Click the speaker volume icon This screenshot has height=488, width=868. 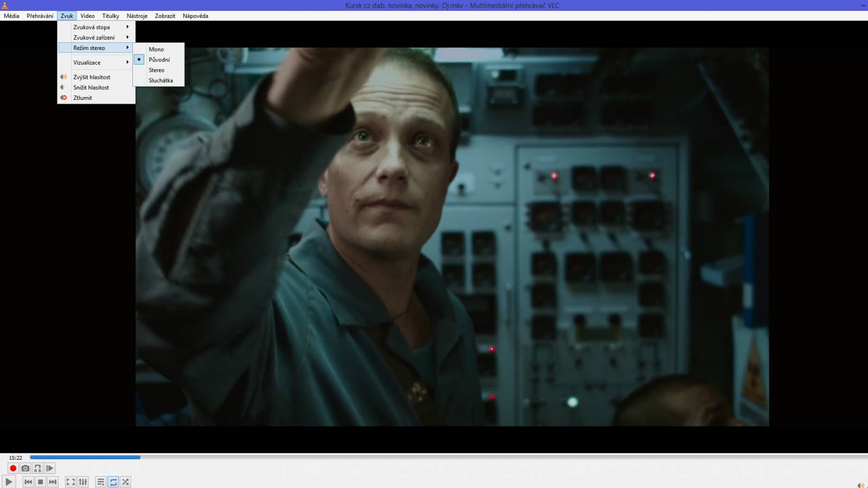860,485
